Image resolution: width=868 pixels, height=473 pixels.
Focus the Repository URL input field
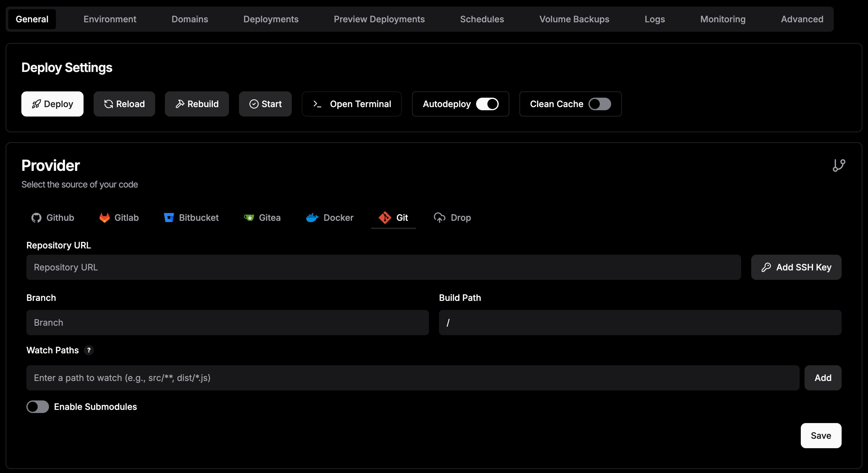[383, 267]
